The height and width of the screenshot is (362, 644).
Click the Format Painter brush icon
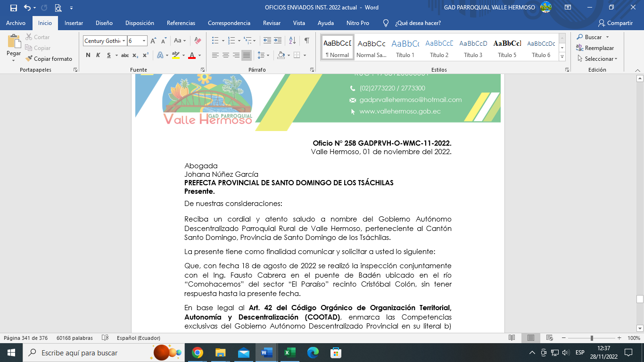click(x=30, y=59)
